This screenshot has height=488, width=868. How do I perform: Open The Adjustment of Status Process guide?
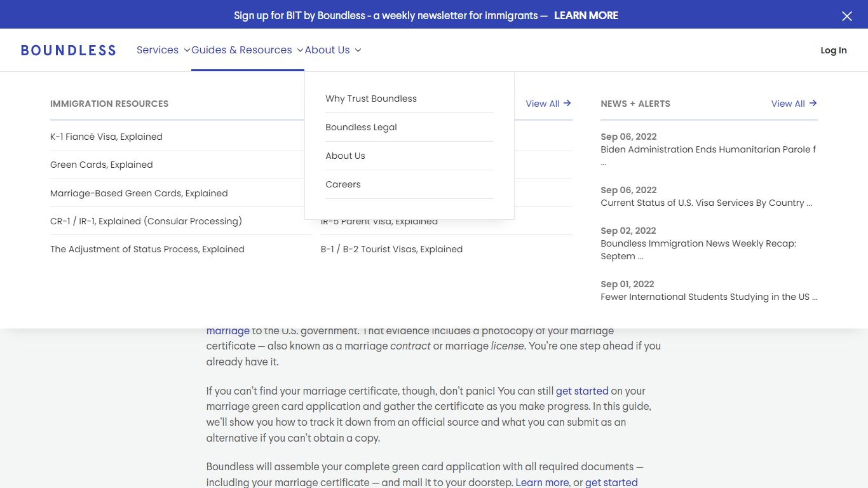[147, 249]
